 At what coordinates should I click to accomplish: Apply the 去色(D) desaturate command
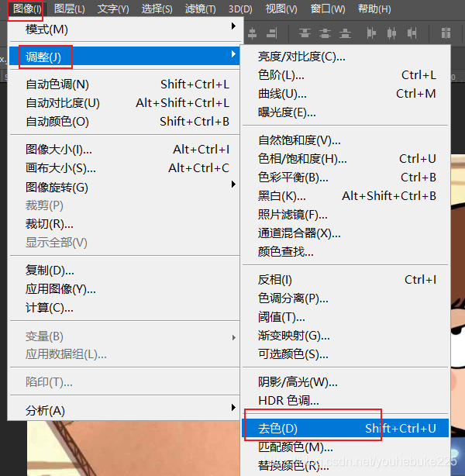(x=346, y=428)
